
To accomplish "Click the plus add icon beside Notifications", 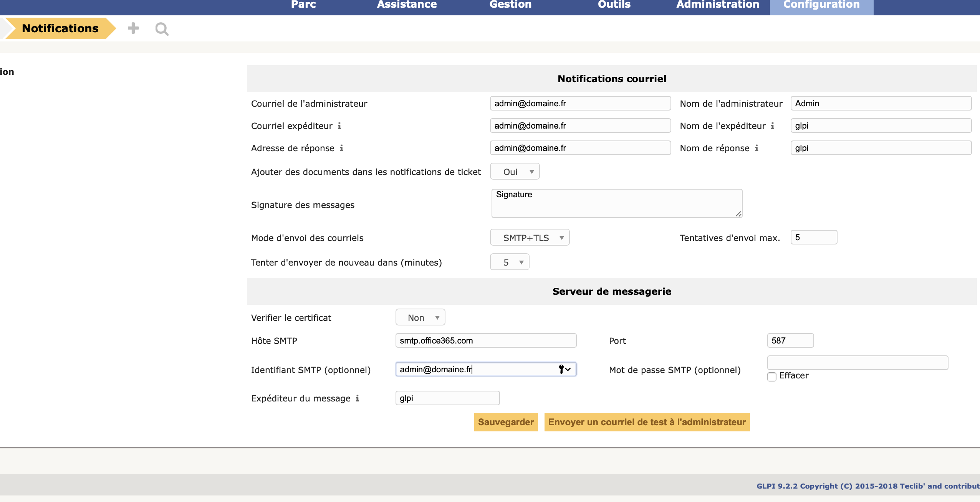I will tap(133, 28).
